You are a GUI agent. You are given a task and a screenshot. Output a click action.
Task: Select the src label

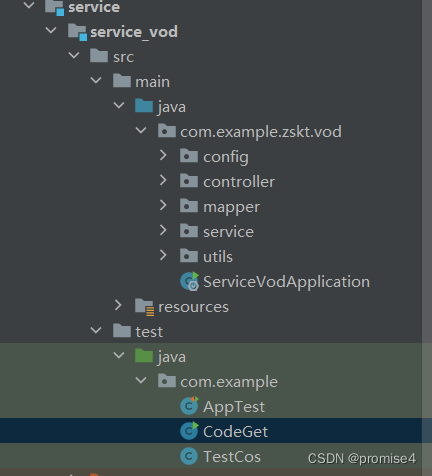pos(123,57)
